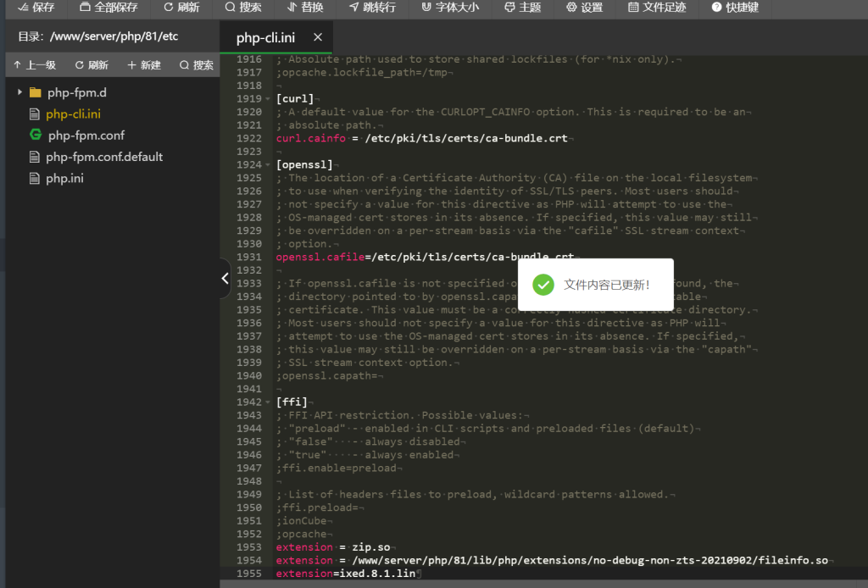Switch to the php-cli.ini tab

coord(265,38)
